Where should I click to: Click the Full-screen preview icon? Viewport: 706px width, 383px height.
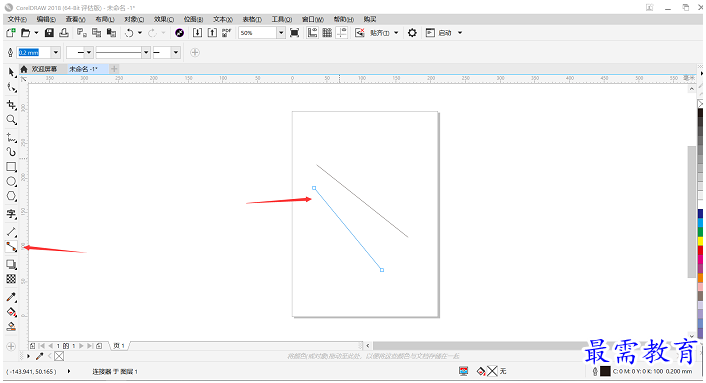pyautogui.click(x=294, y=33)
